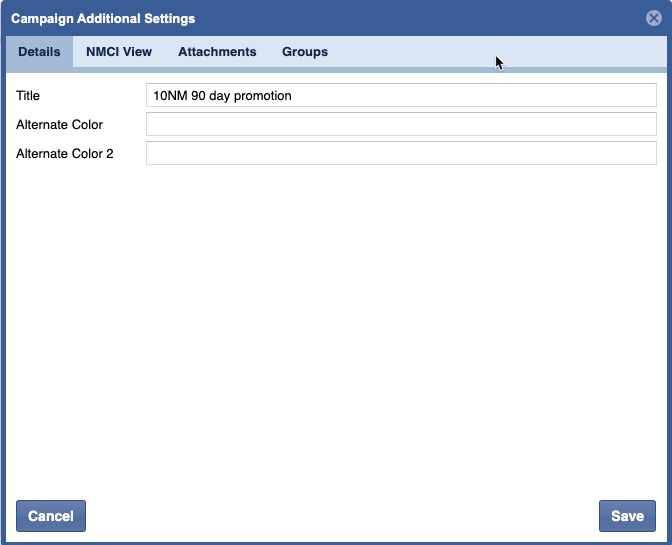Save the campaign settings

coord(627,516)
